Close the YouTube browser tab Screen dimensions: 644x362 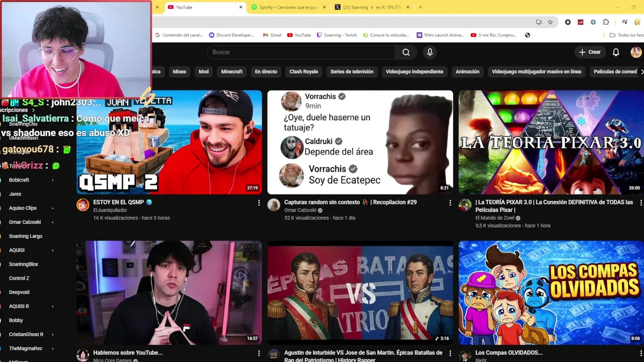coord(240,7)
